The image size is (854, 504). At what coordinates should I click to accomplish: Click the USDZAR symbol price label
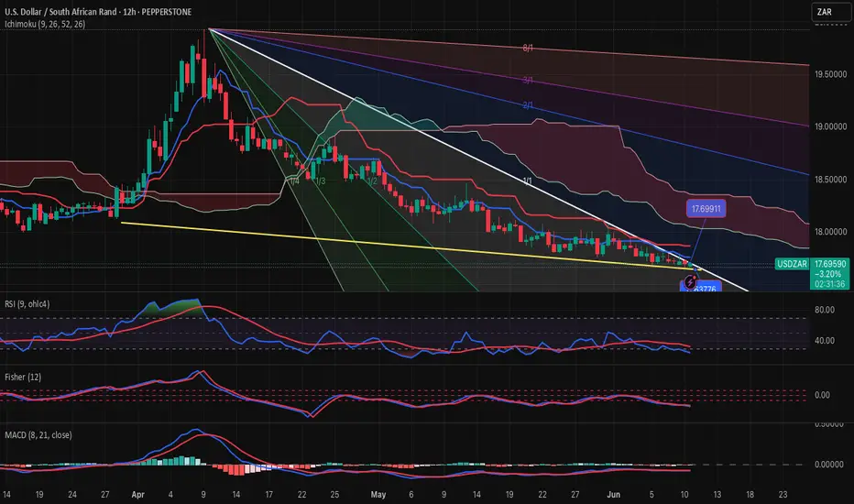[x=792, y=264]
